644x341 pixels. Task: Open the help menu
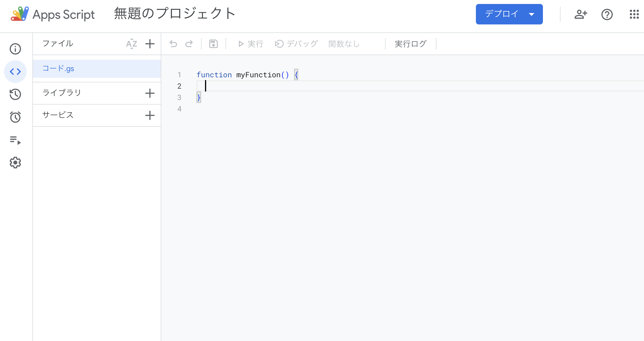tap(607, 14)
